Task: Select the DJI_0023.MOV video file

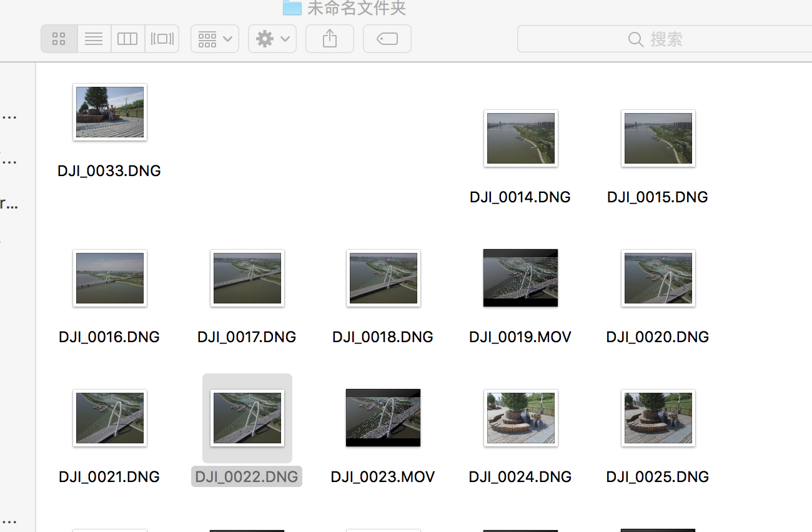Action: (383, 418)
